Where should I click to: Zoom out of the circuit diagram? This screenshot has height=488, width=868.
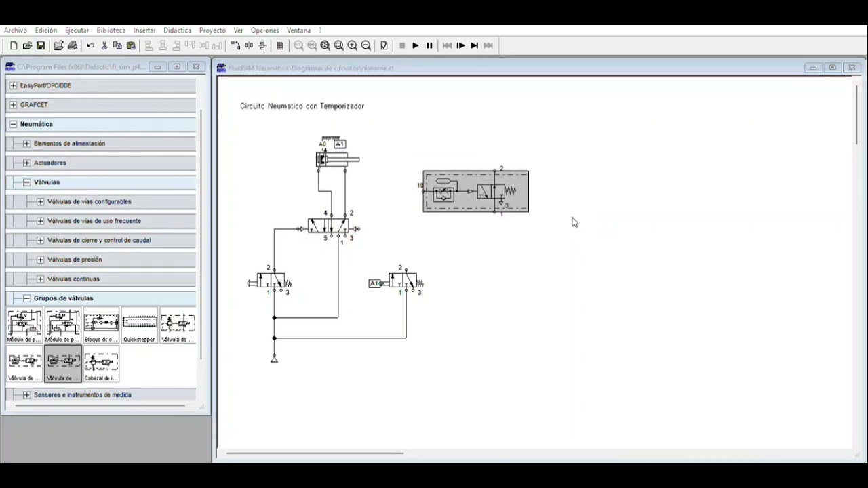366,45
